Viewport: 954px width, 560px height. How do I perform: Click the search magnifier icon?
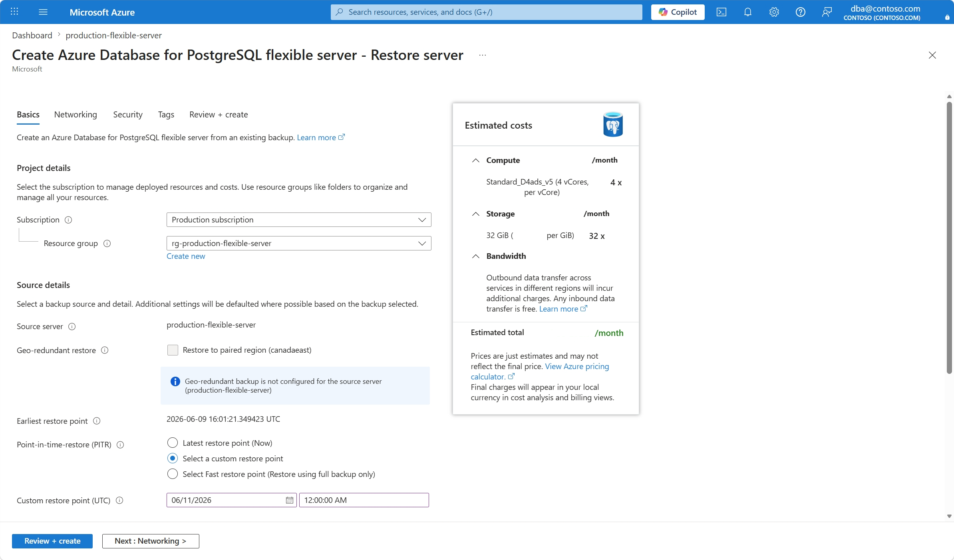340,12
